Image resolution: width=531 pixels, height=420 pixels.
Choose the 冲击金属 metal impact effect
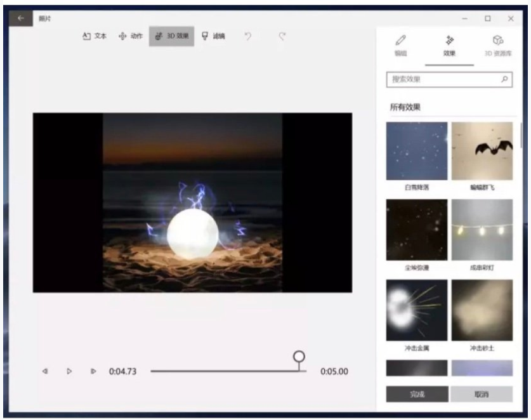point(417,310)
